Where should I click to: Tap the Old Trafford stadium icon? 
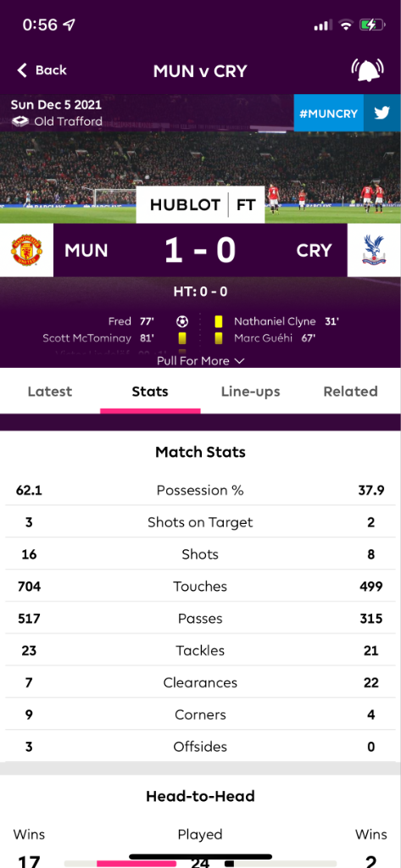[20, 121]
